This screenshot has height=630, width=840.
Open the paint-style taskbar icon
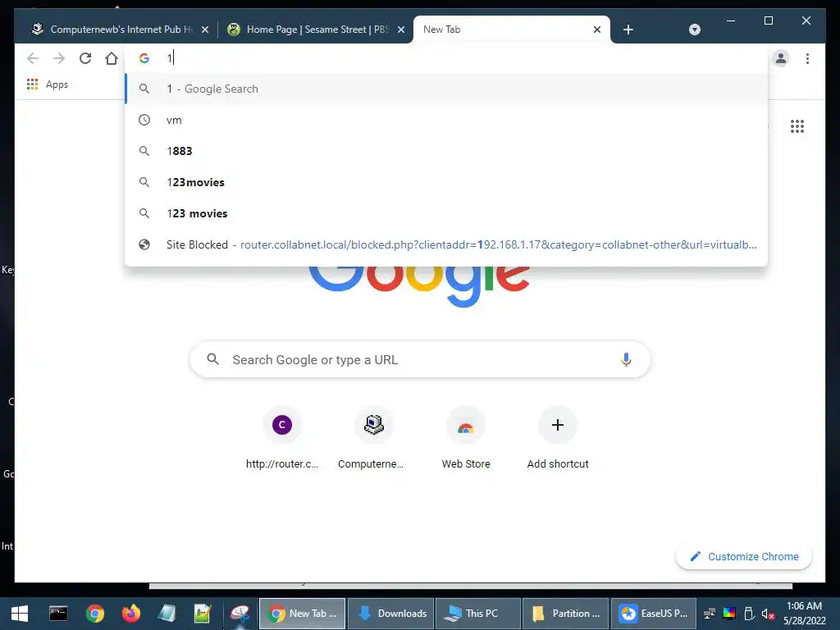240,614
